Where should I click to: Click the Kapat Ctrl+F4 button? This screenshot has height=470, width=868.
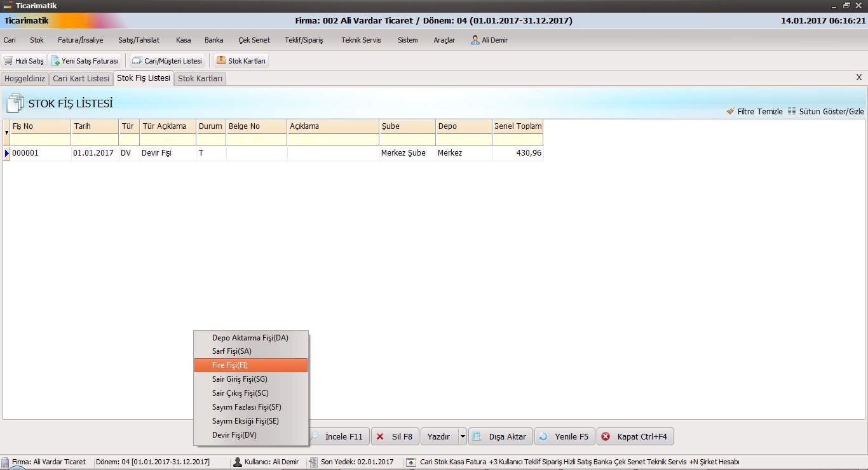(x=635, y=436)
